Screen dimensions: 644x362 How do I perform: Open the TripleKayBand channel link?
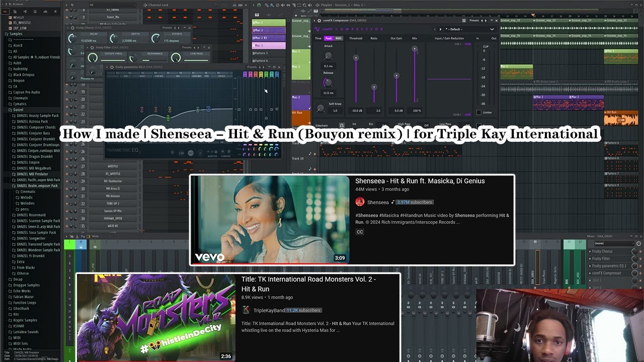pyautogui.click(x=269, y=310)
